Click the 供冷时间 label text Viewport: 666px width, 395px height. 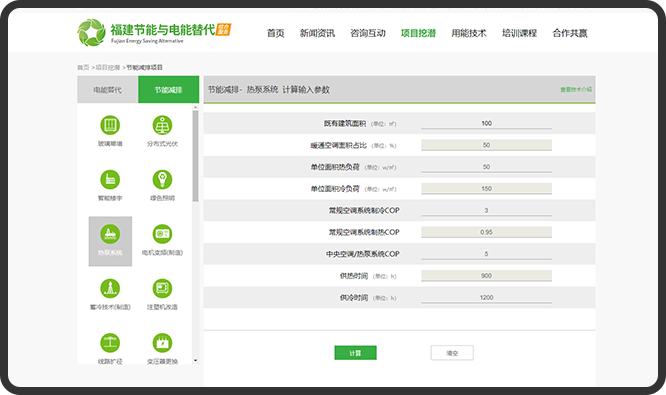point(353,298)
